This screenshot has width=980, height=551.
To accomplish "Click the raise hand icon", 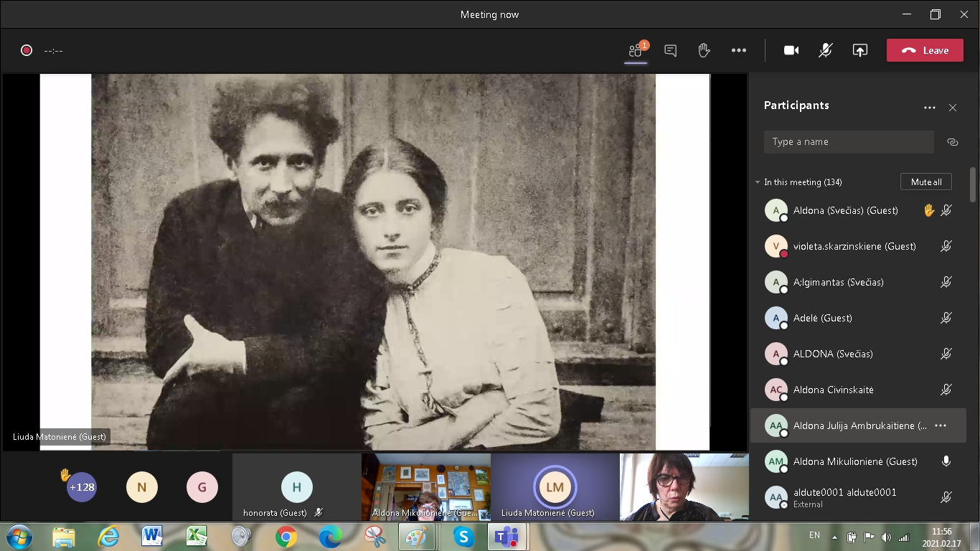I will pos(704,50).
